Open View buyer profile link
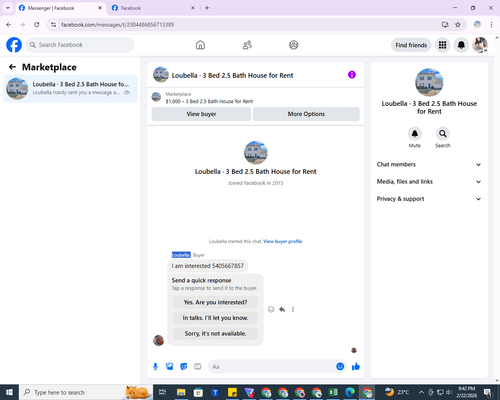 coord(283,241)
